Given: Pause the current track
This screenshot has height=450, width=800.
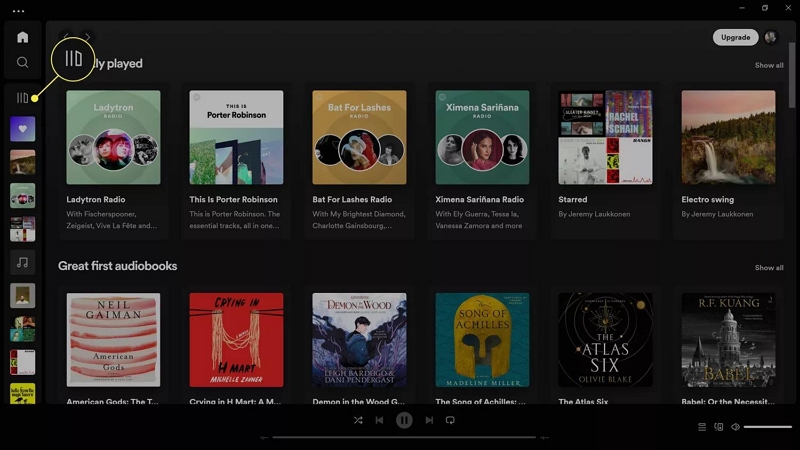Looking at the screenshot, I should [404, 420].
